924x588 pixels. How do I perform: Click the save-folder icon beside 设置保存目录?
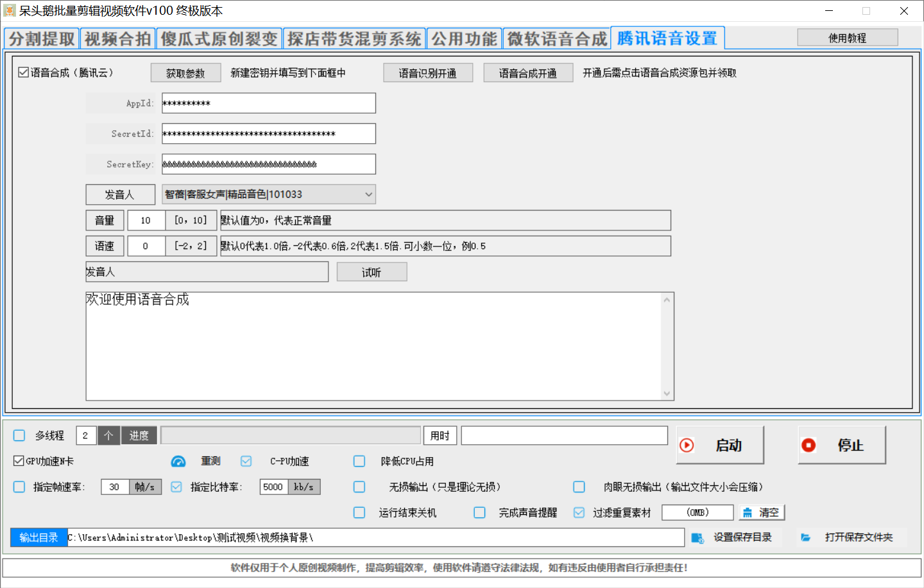click(x=697, y=538)
